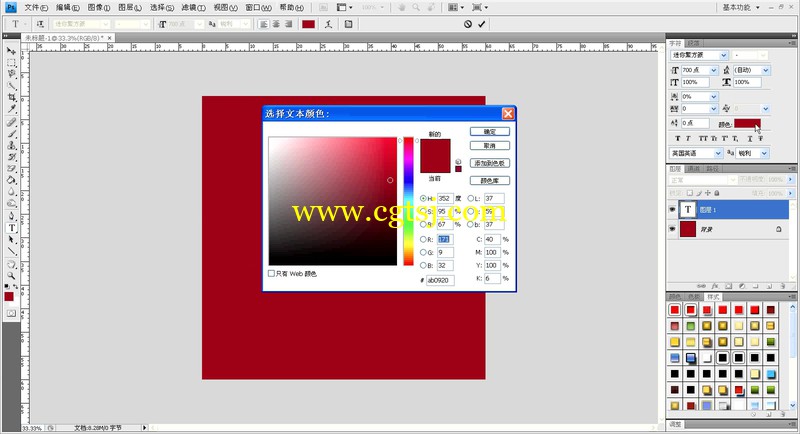Select the S saturation radio button
The width and height of the screenshot is (800, 434).
[x=423, y=211]
